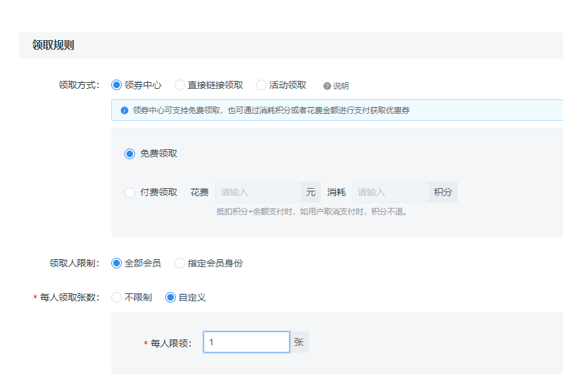Focus the 消耗 points input field
The height and width of the screenshot is (392, 563).
click(390, 192)
